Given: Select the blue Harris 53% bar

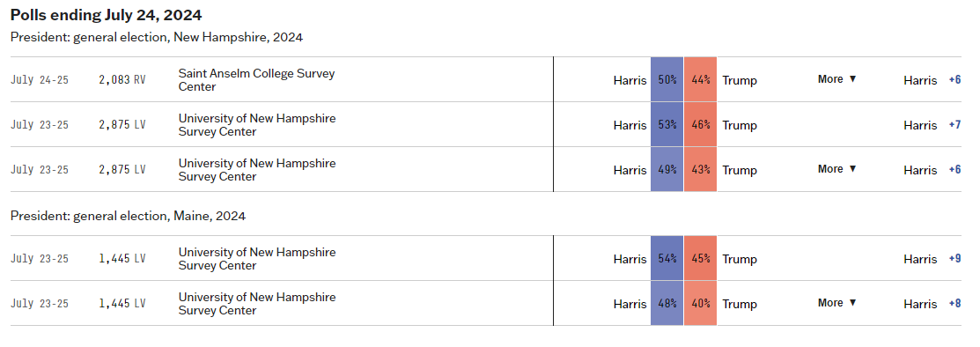Looking at the screenshot, I should pos(667,124).
